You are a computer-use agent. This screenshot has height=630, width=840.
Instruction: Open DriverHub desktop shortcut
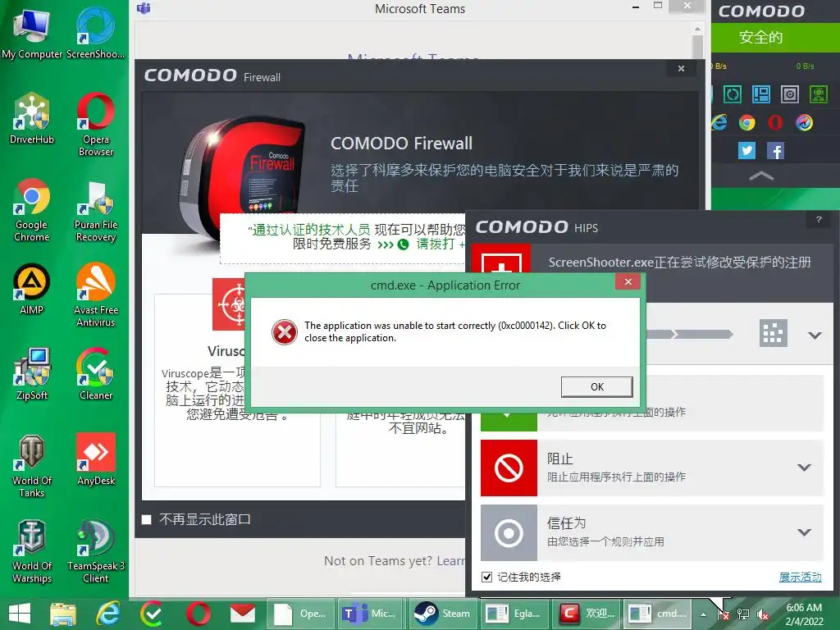32,119
